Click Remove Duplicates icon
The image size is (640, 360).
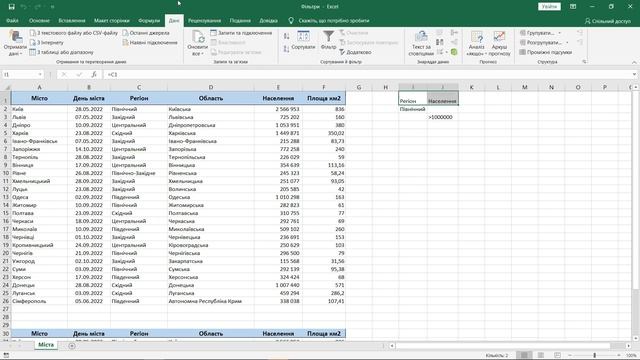click(x=440, y=42)
